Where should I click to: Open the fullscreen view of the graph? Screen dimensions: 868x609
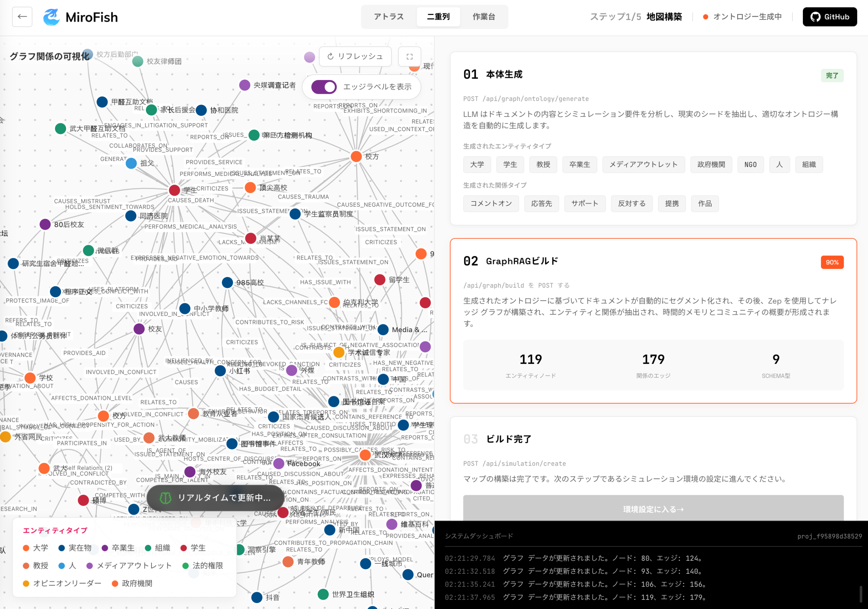pyautogui.click(x=410, y=57)
